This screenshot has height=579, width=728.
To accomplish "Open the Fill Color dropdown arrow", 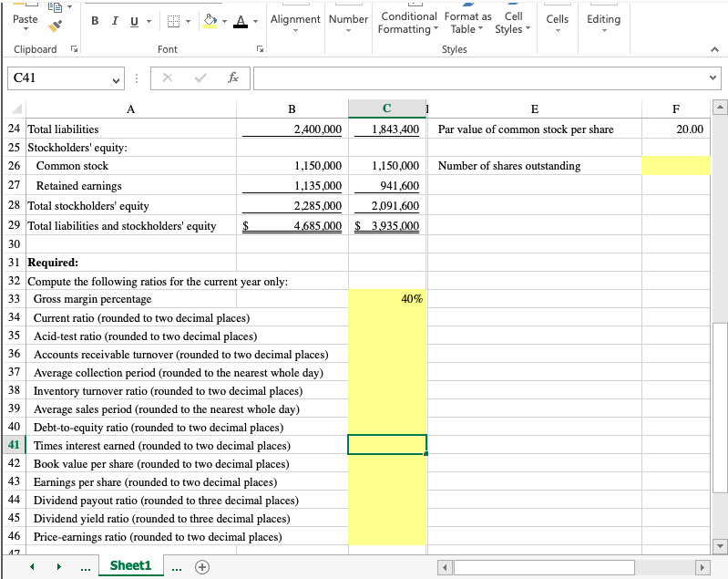I will (225, 21).
